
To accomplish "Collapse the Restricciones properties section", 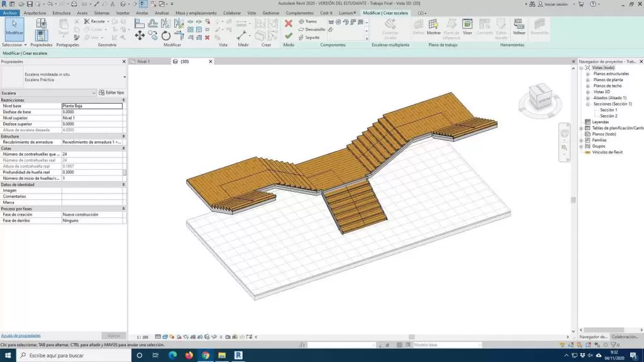I will point(123,101).
